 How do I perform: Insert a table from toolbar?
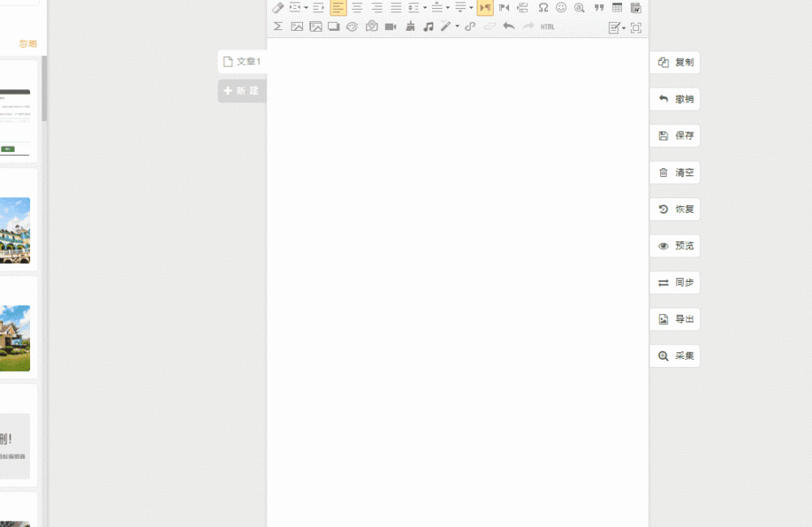coord(617,7)
